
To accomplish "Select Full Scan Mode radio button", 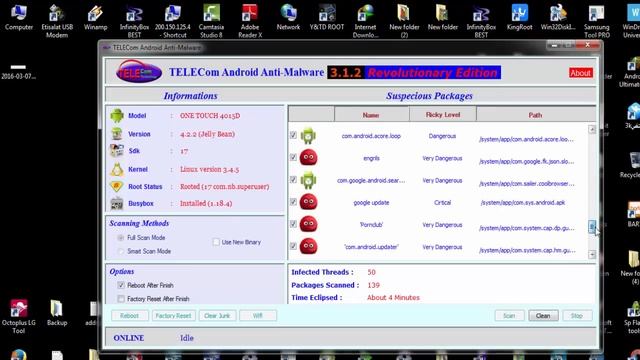I will [x=120, y=238].
